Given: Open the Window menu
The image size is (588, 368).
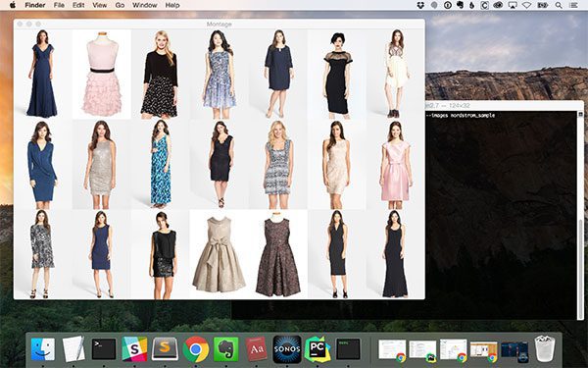Looking at the screenshot, I should click(144, 5).
